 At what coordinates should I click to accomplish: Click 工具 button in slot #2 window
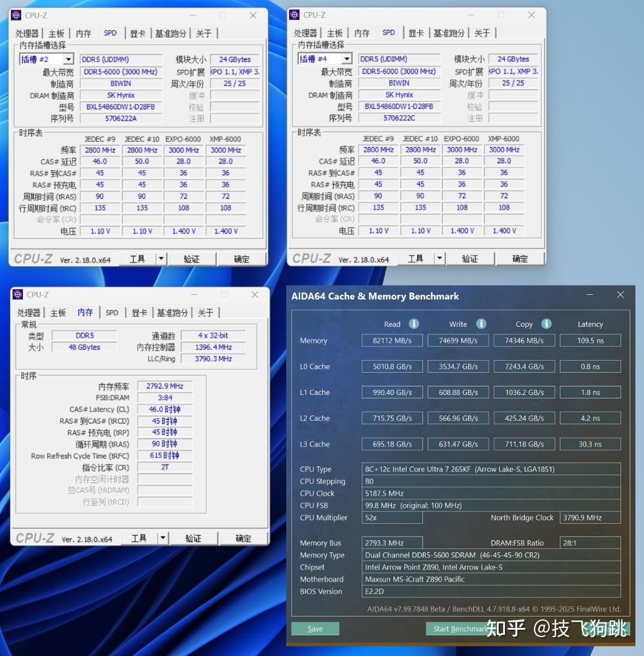pyautogui.click(x=137, y=259)
